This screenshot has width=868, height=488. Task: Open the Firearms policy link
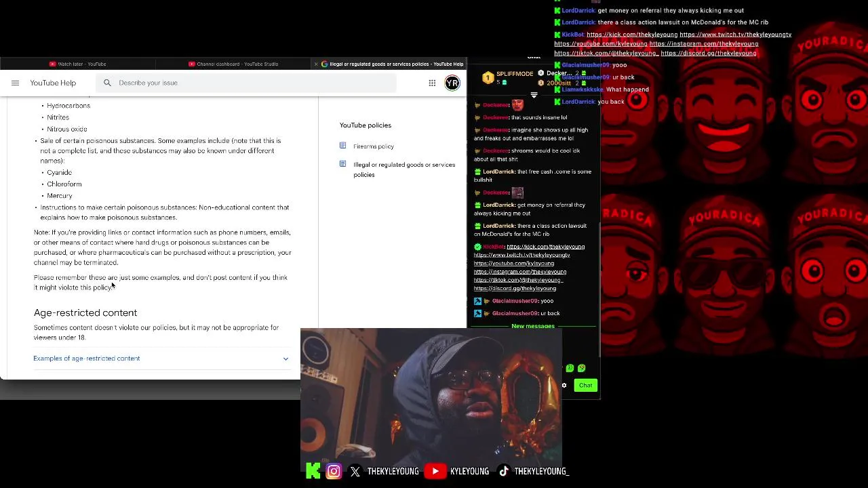point(373,146)
